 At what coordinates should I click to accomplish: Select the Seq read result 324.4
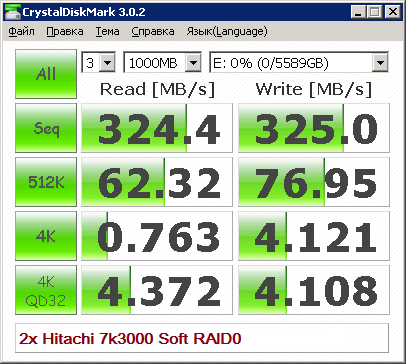157,128
